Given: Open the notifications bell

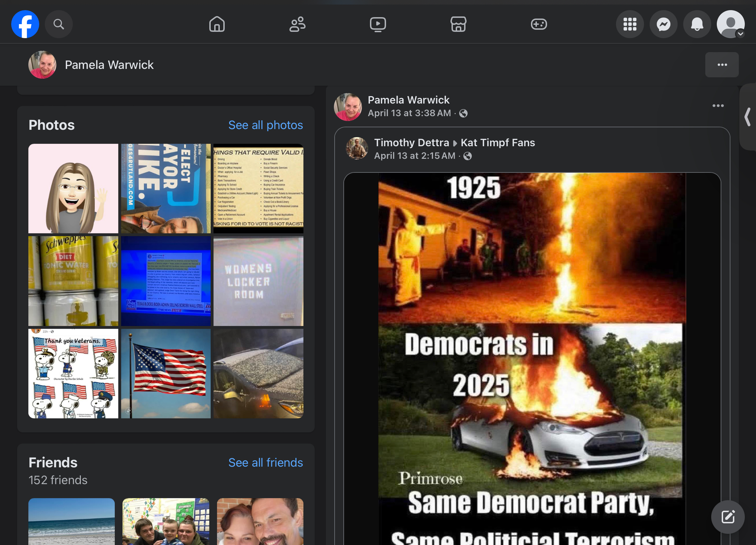Looking at the screenshot, I should pyautogui.click(x=697, y=24).
